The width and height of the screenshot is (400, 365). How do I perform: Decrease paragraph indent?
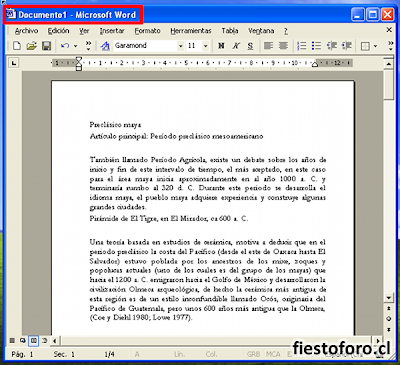pyautogui.click(x=332, y=46)
